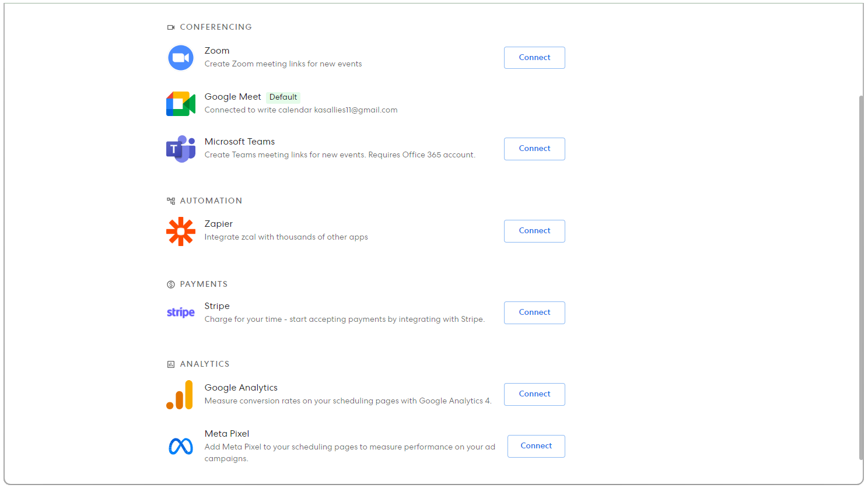The height and width of the screenshot is (488, 868).
Task: Click the Zoom integration title
Action: pyautogui.click(x=217, y=51)
